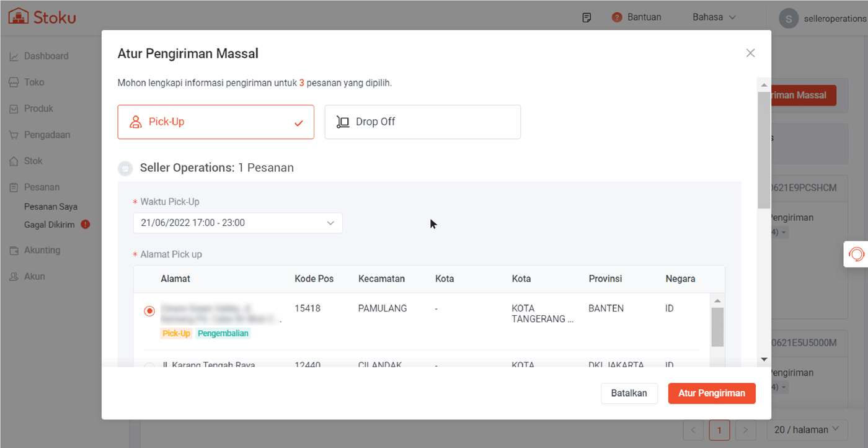The height and width of the screenshot is (448, 868).
Task: Open the Produk menu
Action: 37,108
